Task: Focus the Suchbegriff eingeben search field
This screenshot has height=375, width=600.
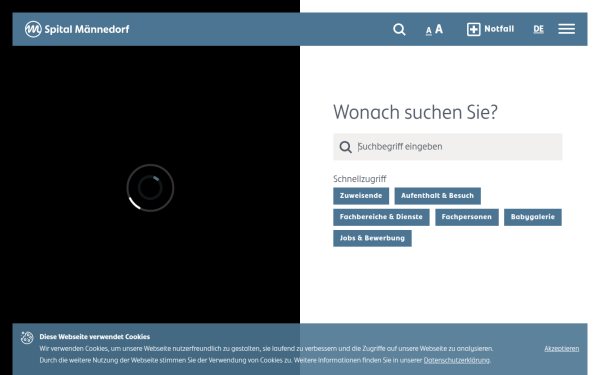Action: 448,147
